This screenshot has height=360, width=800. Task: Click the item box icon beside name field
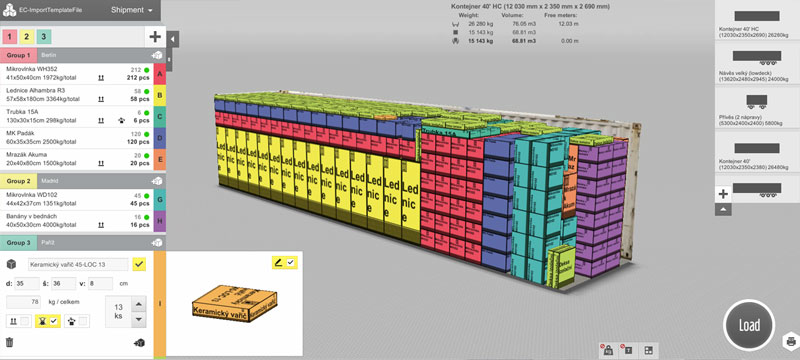point(10,264)
